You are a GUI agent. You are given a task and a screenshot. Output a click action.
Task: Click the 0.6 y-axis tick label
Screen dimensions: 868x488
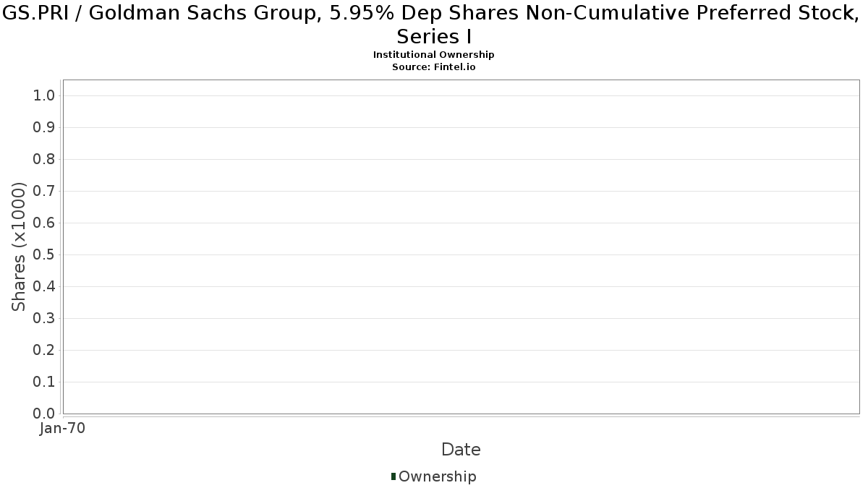click(x=45, y=223)
